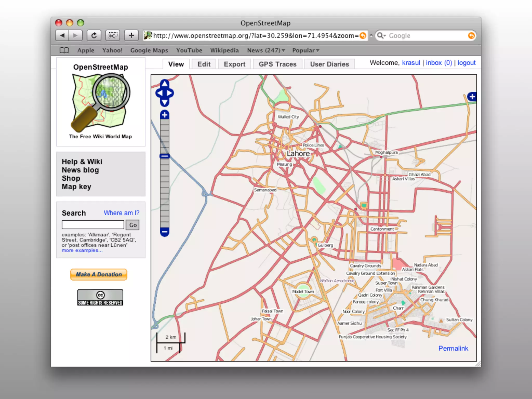Expand the News (247) bookmarks dropdown
532x399 pixels.
click(x=266, y=50)
